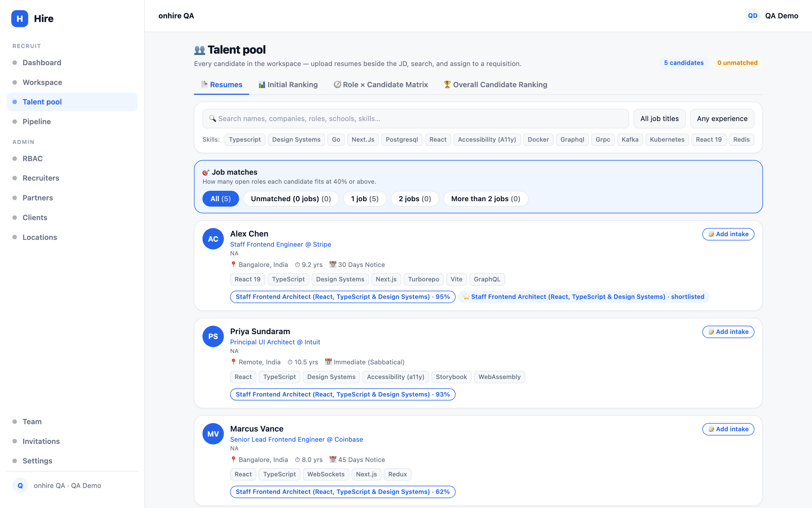This screenshot has height=508, width=812.
Task: Toggle the Design Systems skill filter chip
Action: [296, 139]
